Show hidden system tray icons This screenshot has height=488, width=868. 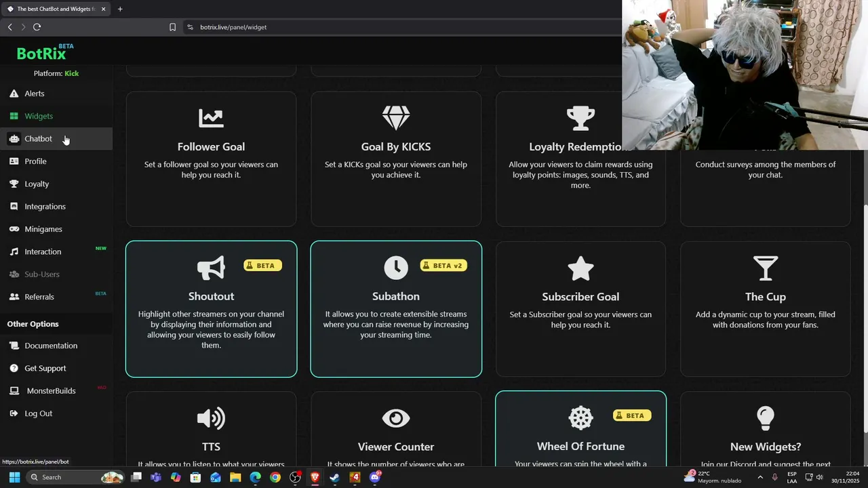(760, 477)
